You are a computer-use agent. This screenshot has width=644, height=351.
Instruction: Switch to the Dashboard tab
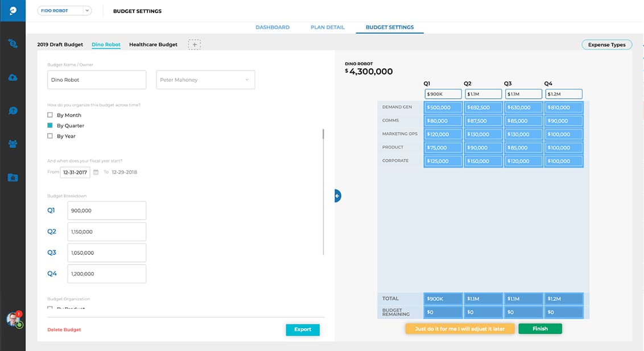click(x=272, y=27)
